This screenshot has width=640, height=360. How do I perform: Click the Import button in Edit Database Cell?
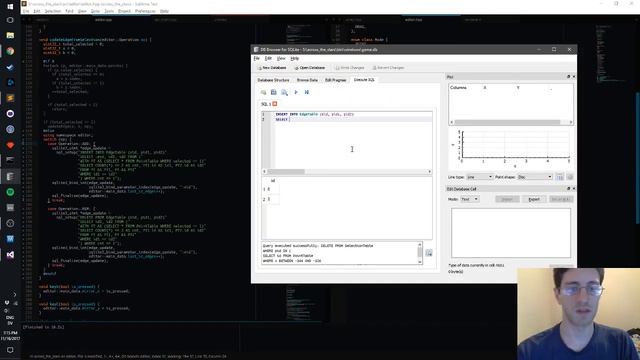pos(507,199)
